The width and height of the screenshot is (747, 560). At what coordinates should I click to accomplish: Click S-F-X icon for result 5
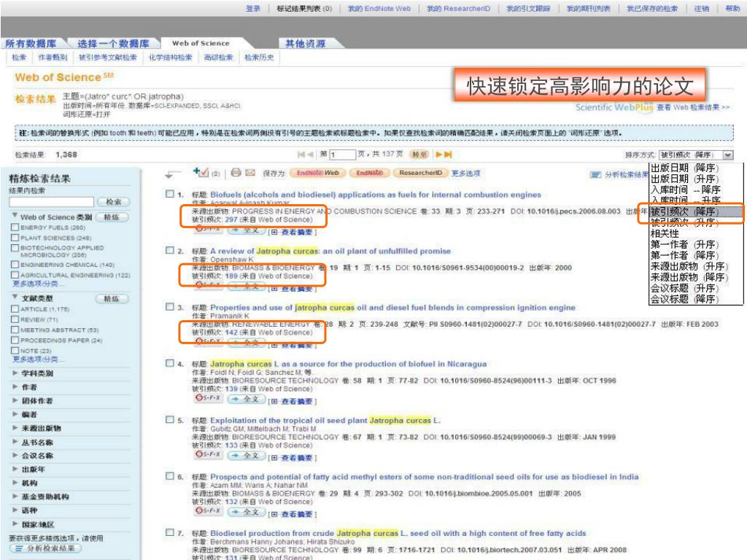208,454
